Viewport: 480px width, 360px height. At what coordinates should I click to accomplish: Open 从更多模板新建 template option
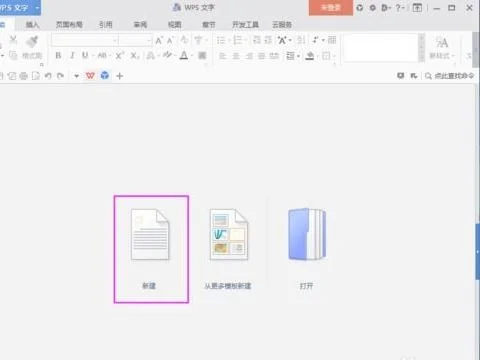coord(228,249)
